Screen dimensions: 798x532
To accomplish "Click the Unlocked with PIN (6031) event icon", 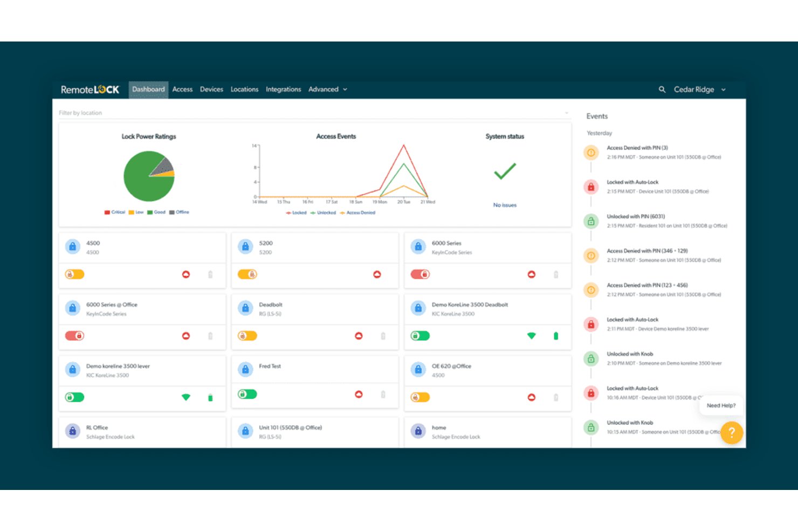I will [x=591, y=221].
